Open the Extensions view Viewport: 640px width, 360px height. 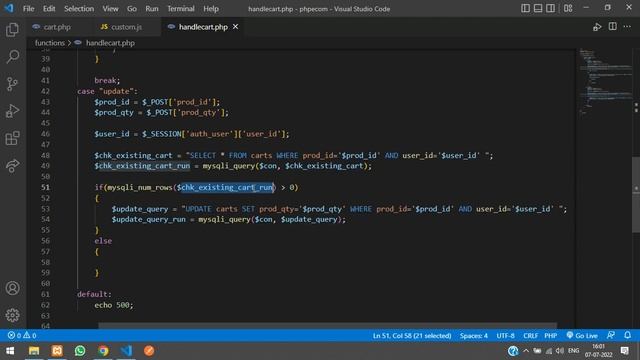pos(12,138)
